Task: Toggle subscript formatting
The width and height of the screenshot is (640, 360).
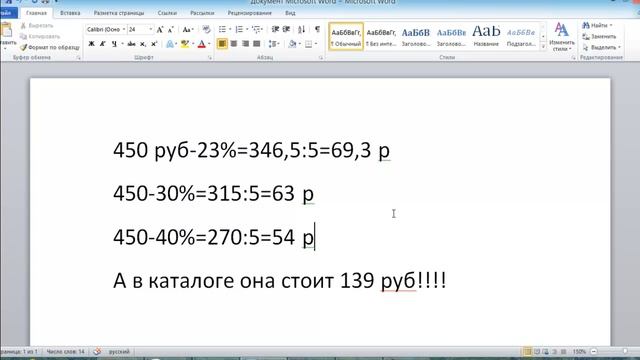Action: click(x=142, y=44)
